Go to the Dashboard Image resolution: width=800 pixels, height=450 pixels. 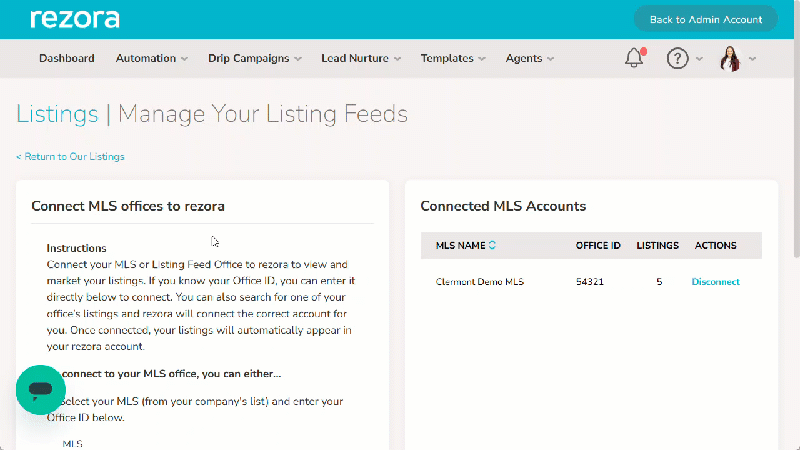pyautogui.click(x=67, y=58)
